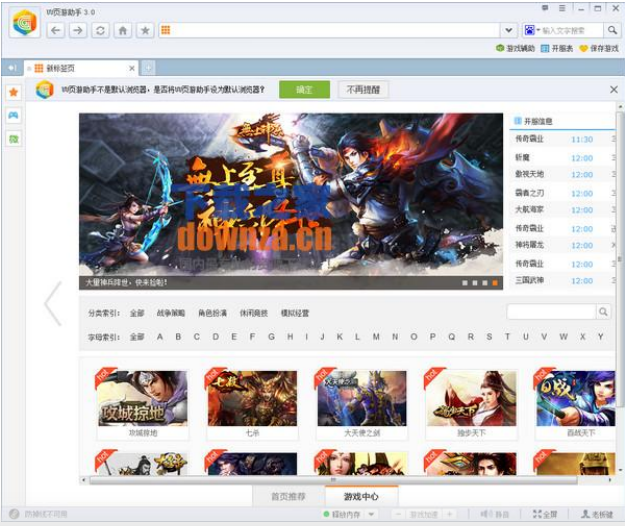Click the top search text field
Viewport: 625px width, 526px height.
572,30
